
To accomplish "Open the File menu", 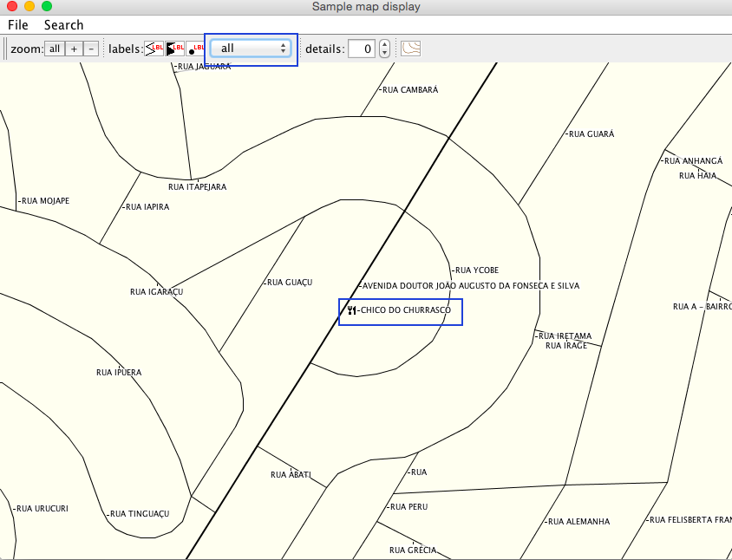I will tap(18, 25).
